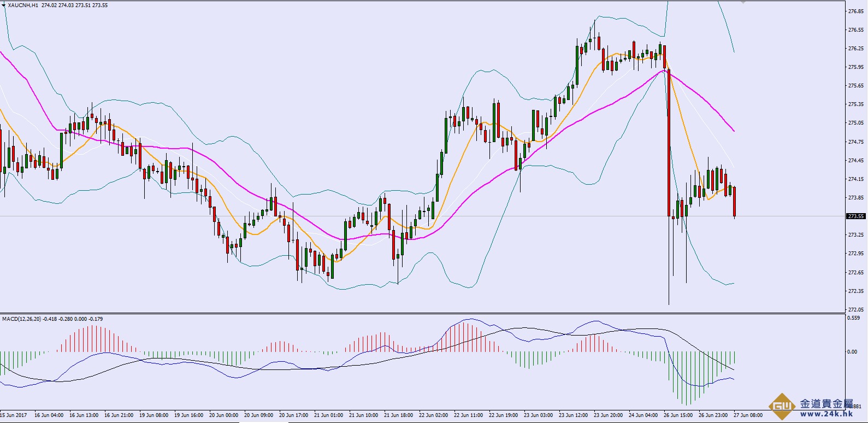
Task: Click the MACD scale value 0.00
Action: coord(852,351)
